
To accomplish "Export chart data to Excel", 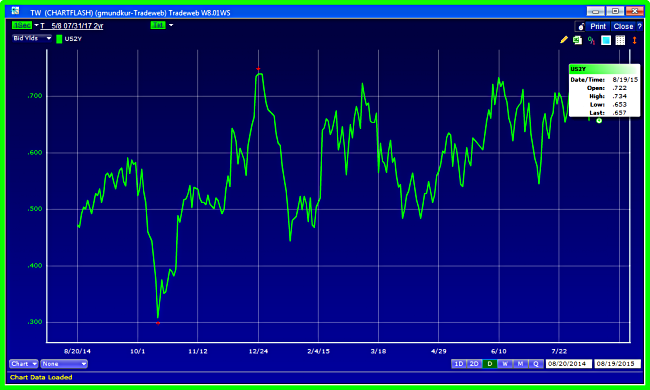I will (x=577, y=40).
